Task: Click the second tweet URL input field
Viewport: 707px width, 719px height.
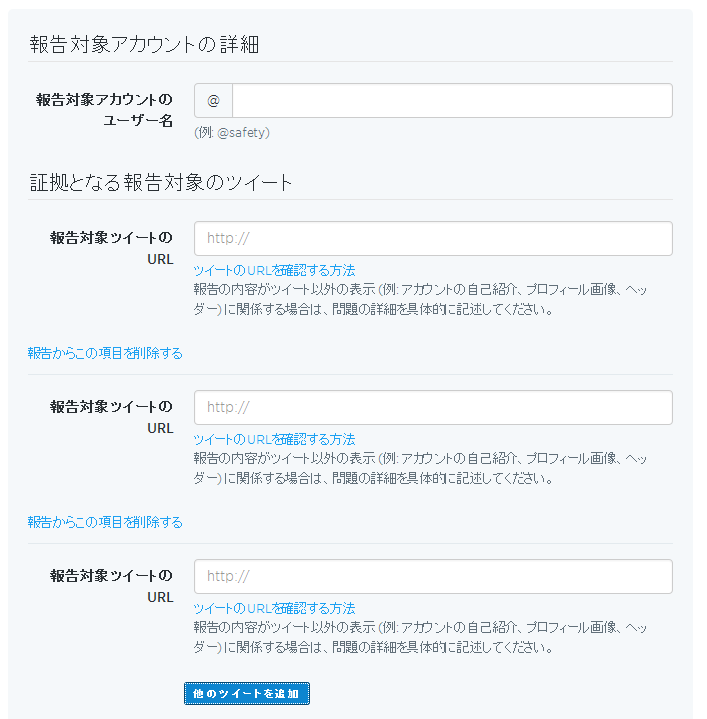Action: [433, 408]
